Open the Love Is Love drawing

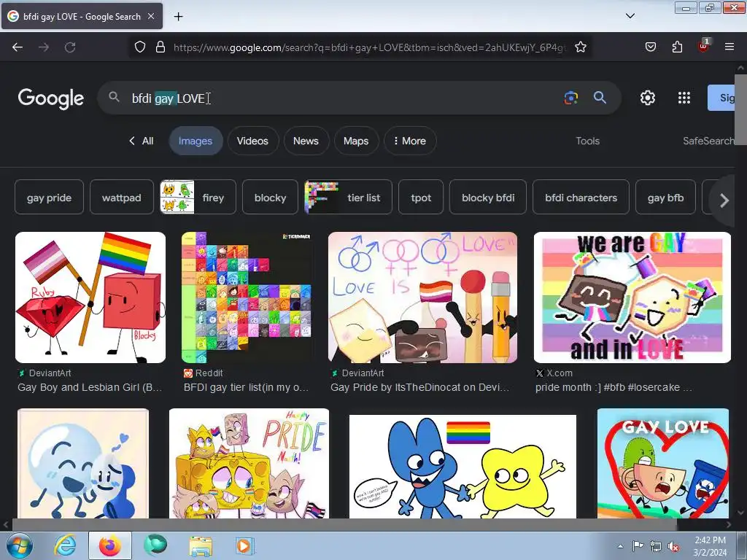click(422, 297)
